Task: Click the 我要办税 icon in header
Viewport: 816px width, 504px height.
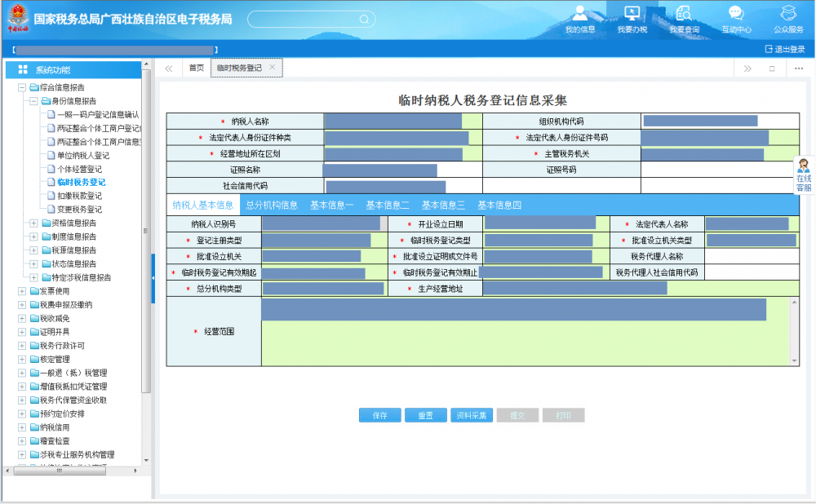Action: point(632,14)
